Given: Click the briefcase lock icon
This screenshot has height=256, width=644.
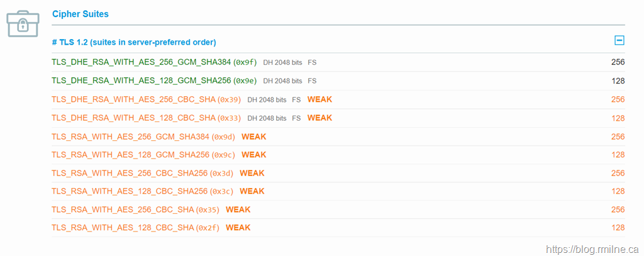Looking at the screenshot, I should click(x=23, y=23).
